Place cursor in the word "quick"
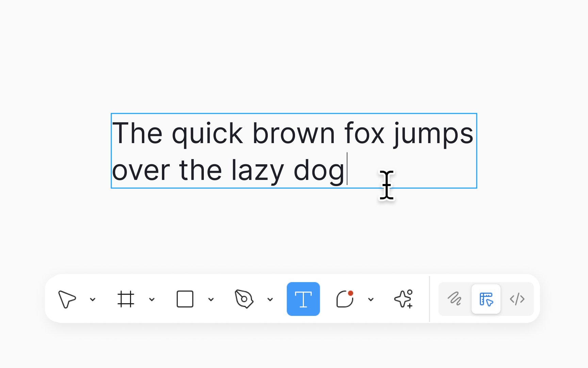Image resolution: width=588 pixels, height=368 pixels. point(207,134)
